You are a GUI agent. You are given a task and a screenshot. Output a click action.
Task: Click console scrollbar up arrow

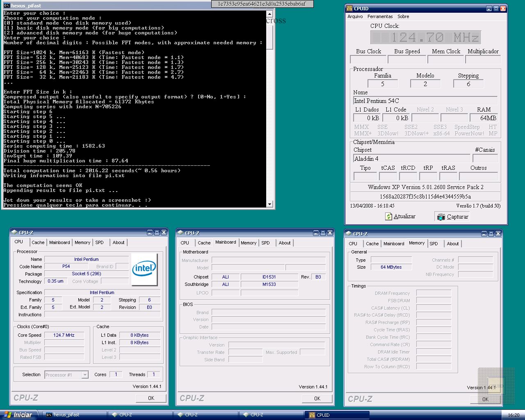(269, 14)
